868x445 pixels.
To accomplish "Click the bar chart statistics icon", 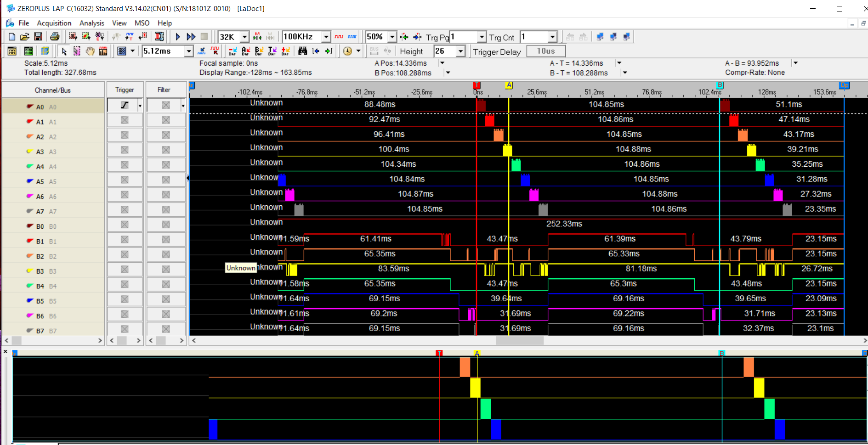I will (x=103, y=51).
